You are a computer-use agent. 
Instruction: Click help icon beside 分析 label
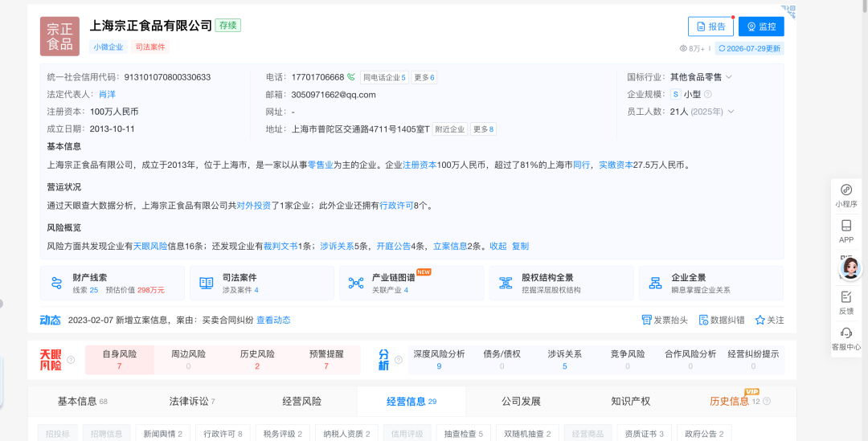pos(399,360)
